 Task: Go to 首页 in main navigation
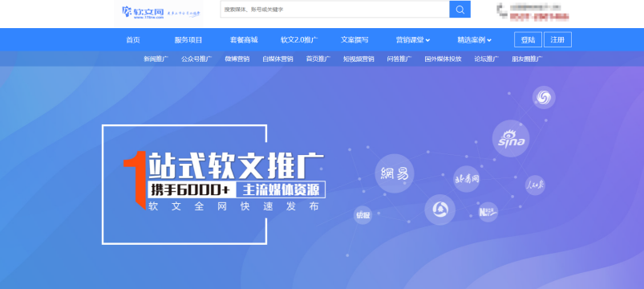[133, 40]
